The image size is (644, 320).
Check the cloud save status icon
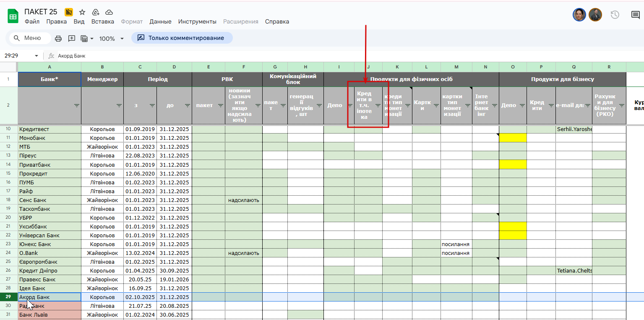click(x=109, y=12)
